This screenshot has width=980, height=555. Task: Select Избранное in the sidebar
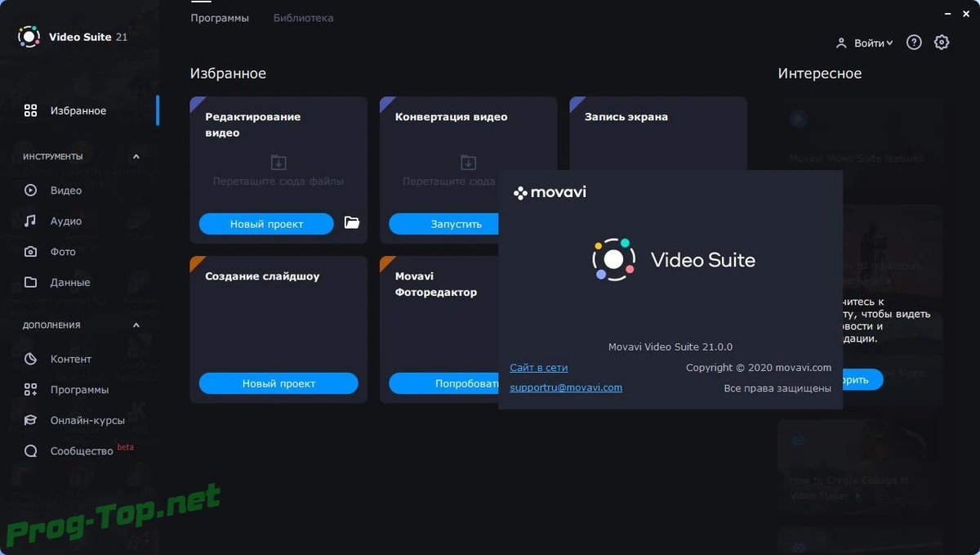[x=79, y=110]
